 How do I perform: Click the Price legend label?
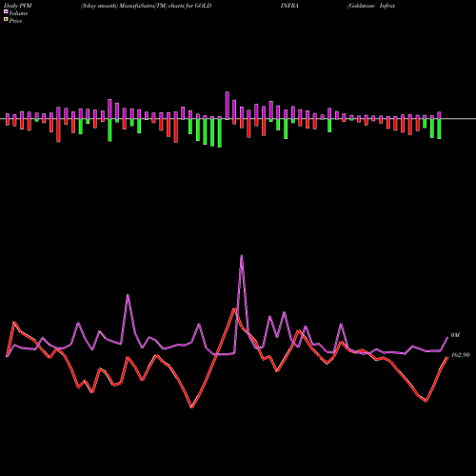pyautogui.click(x=15, y=21)
